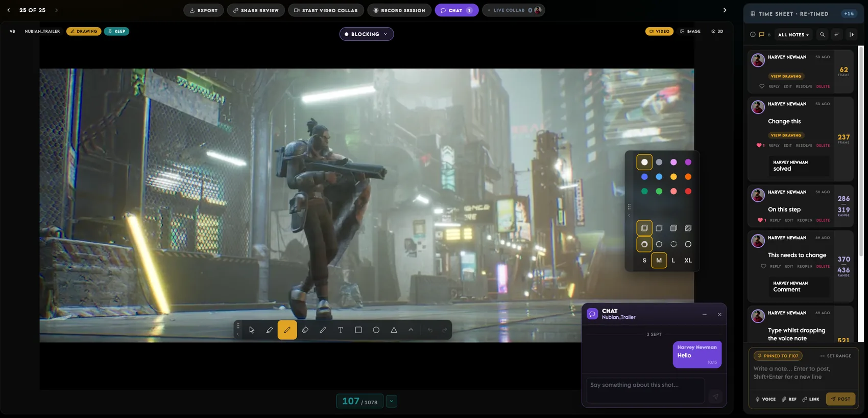The image size is (868, 418).
Task: Set brush size to L
Action: [x=673, y=261]
